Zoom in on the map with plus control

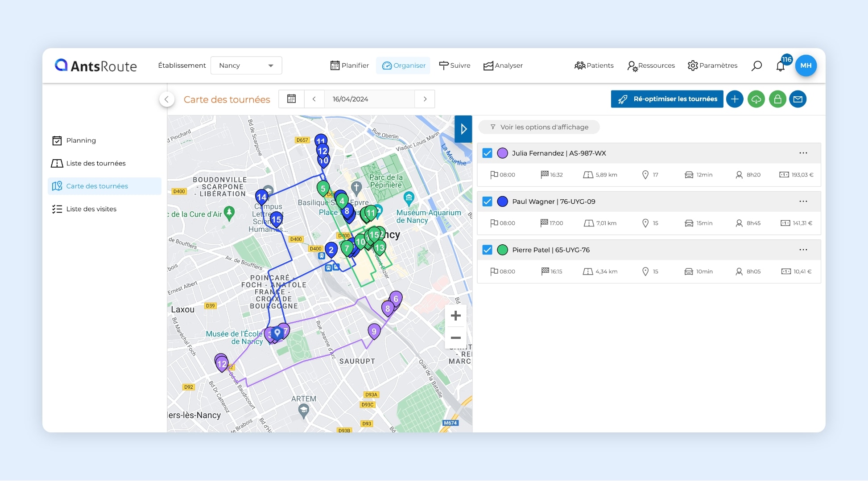click(455, 316)
